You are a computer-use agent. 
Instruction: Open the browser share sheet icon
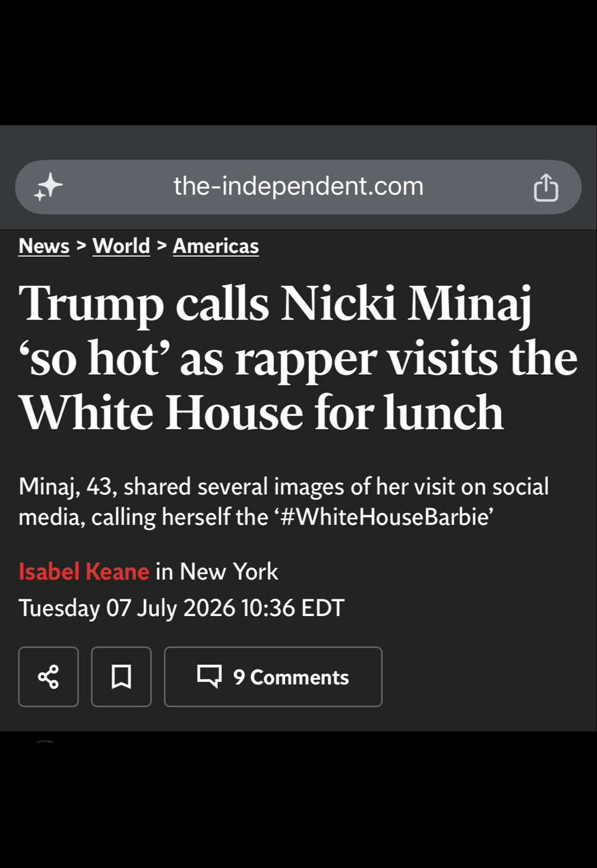(x=545, y=187)
